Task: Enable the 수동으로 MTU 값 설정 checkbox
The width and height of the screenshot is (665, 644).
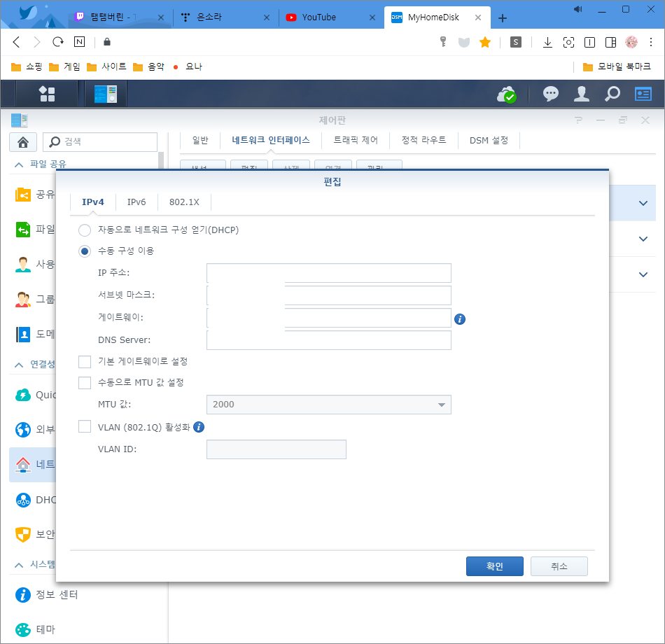Action: [85, 382]
